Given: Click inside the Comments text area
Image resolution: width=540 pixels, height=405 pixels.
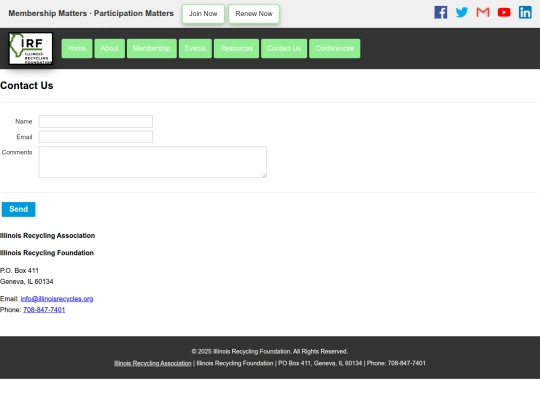Looking at the screenshot, I should (153, 162).
